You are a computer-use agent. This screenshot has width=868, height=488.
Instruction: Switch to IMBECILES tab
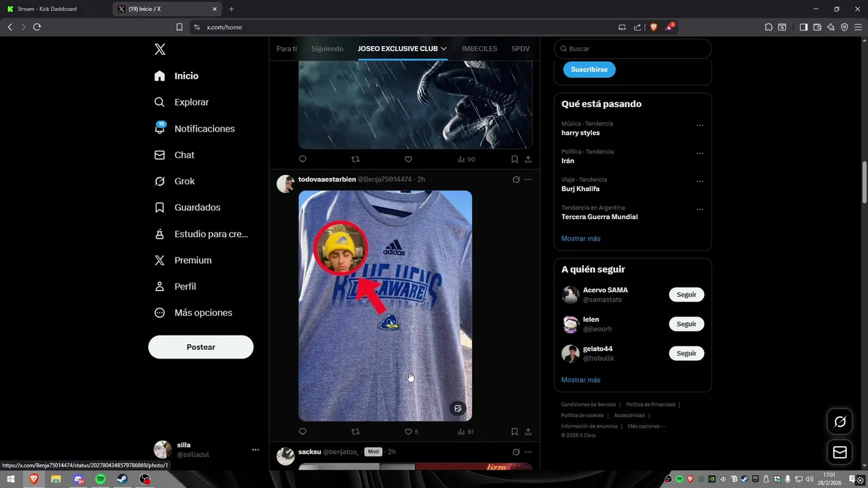pos(479,49)
